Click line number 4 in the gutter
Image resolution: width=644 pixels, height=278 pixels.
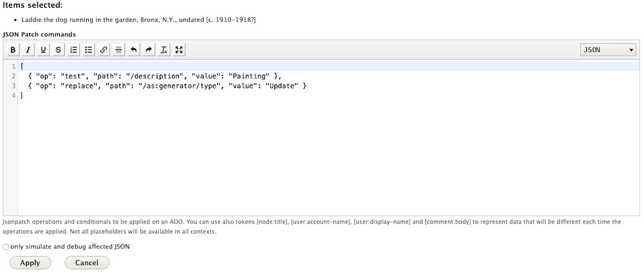coord(13,95)
